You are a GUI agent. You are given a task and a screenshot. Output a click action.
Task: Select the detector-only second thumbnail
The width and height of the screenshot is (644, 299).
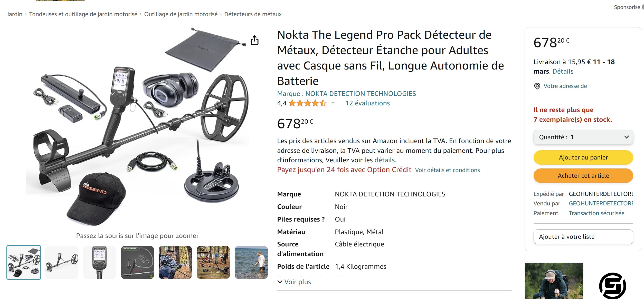[x=62, y=262]
